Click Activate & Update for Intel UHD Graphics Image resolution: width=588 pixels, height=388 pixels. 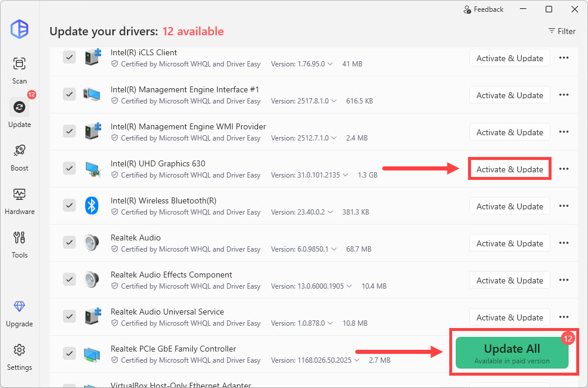click(510, 169)
